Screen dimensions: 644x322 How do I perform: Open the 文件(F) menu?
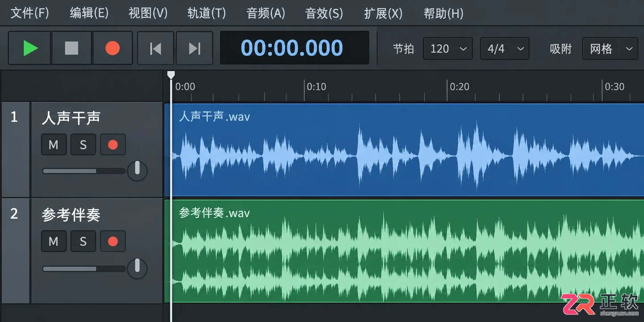[30, 13]
